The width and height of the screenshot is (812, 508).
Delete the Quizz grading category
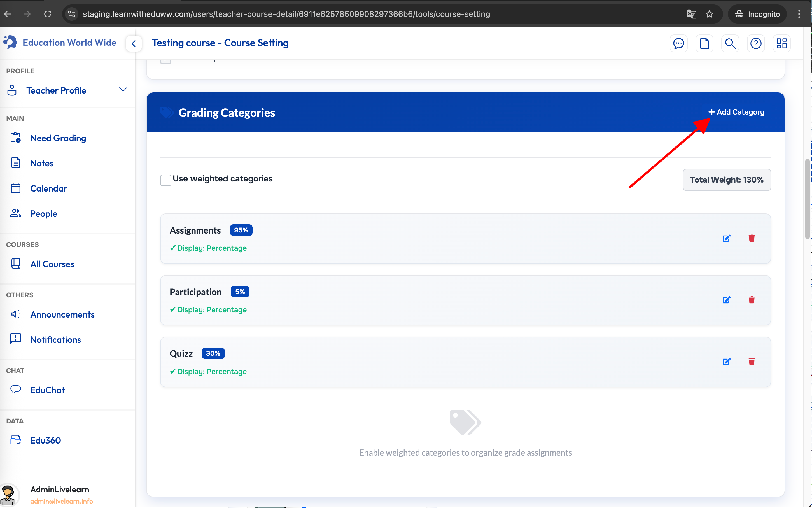pyautogui.click(x=752, y=361)
